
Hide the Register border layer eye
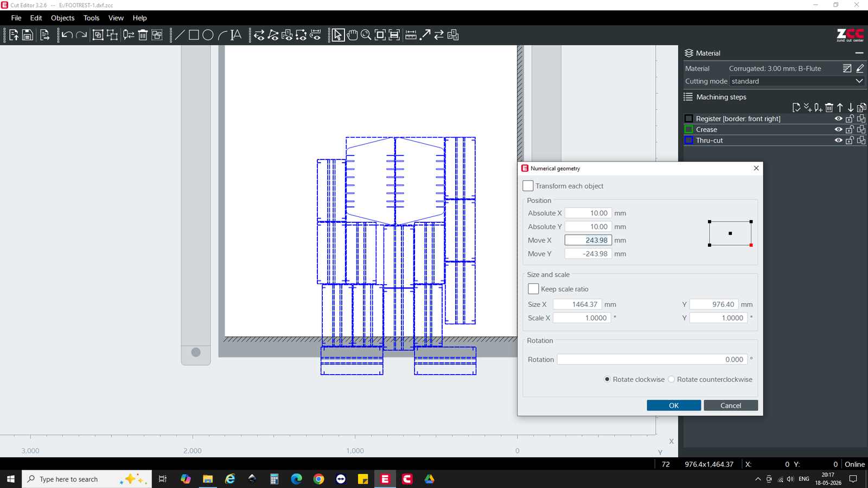[x=838, y=119]
